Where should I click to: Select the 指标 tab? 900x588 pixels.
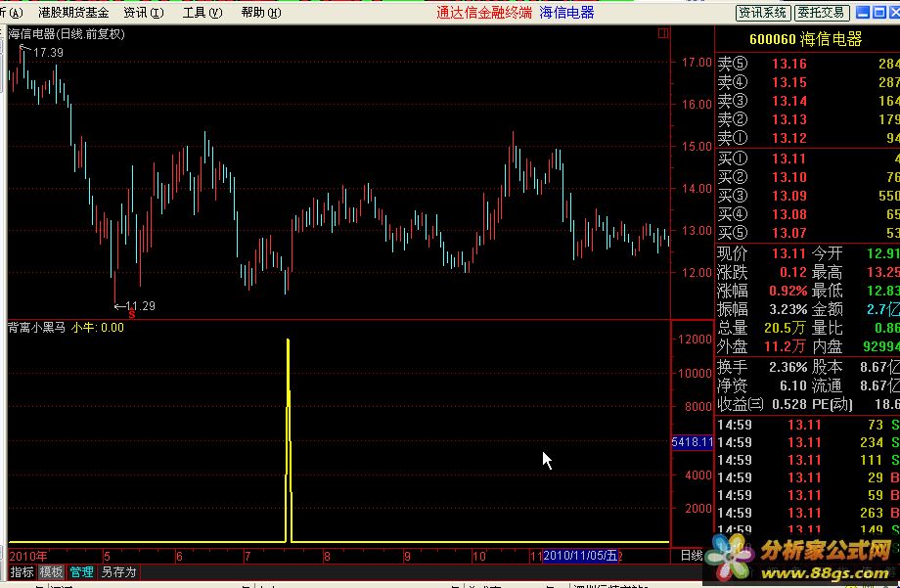coord(22,572)
